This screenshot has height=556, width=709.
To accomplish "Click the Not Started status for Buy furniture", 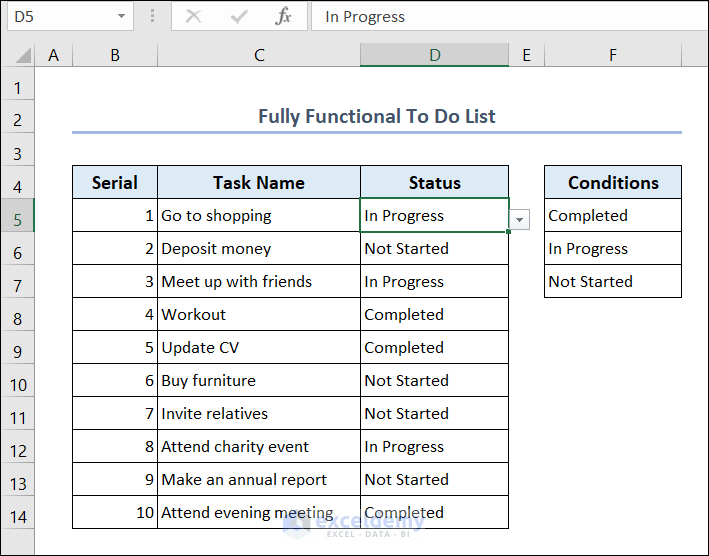I will [434, 380].
